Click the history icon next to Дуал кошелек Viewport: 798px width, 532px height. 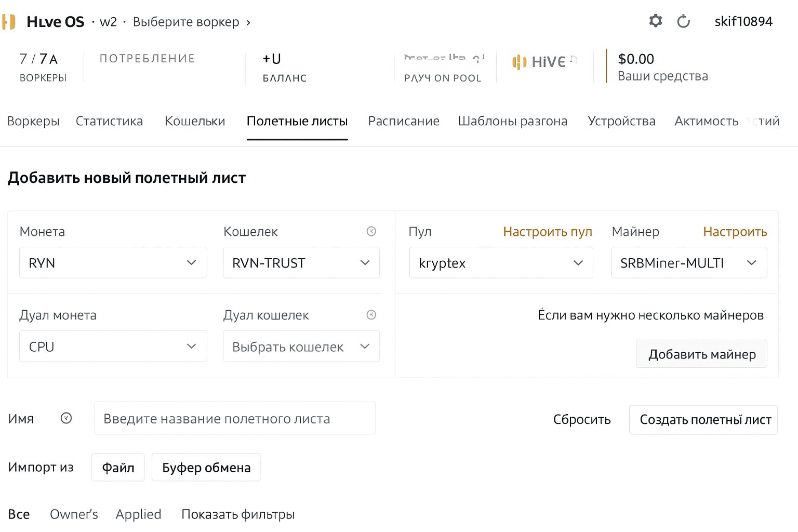pos(371,314)
